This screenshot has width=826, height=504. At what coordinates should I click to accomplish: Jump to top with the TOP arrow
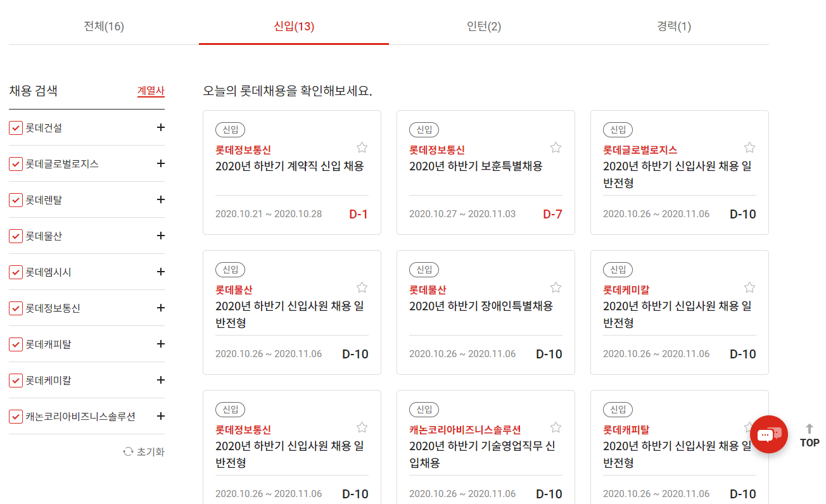pos(809,436)
